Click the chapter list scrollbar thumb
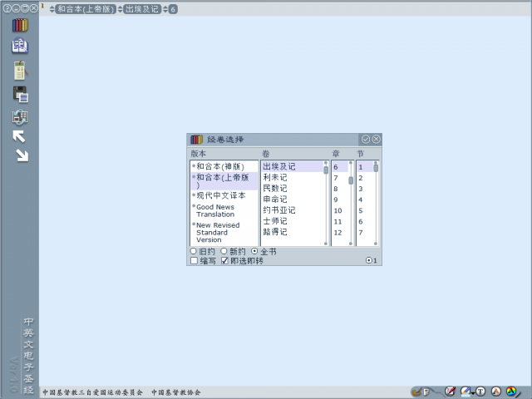The image size is (532, 399). pos(351,180)
